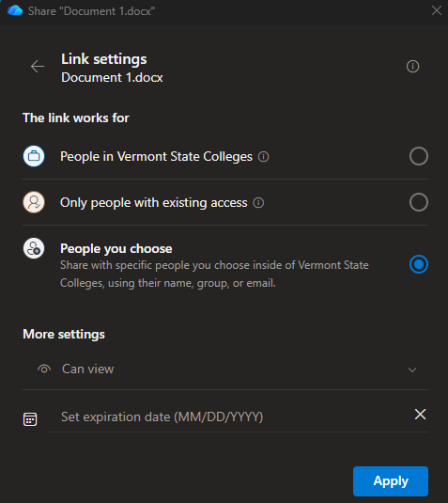
Task: Open the Can view permissions dropdown
Action: [x=225, y=369]
